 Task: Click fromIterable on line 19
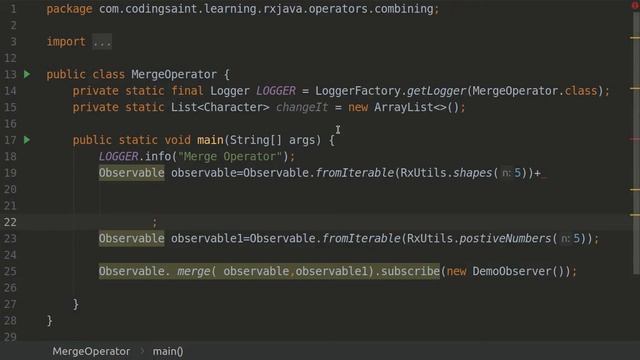pyautogui.click(x=354, y=173)
